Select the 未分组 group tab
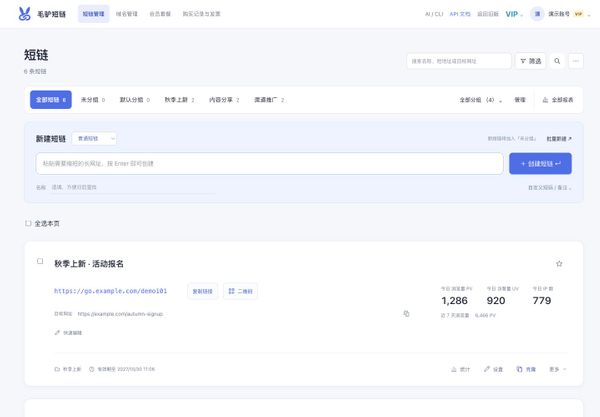 [x=93, y=99]
